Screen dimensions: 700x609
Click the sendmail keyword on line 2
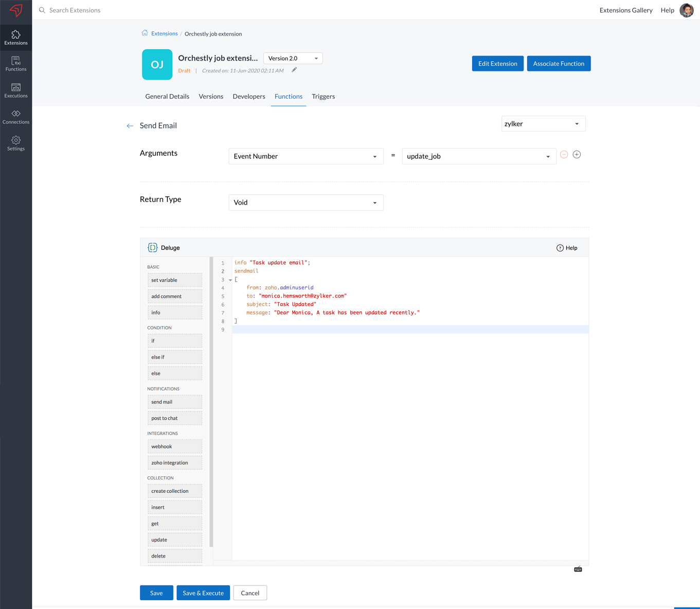point(246,271)
